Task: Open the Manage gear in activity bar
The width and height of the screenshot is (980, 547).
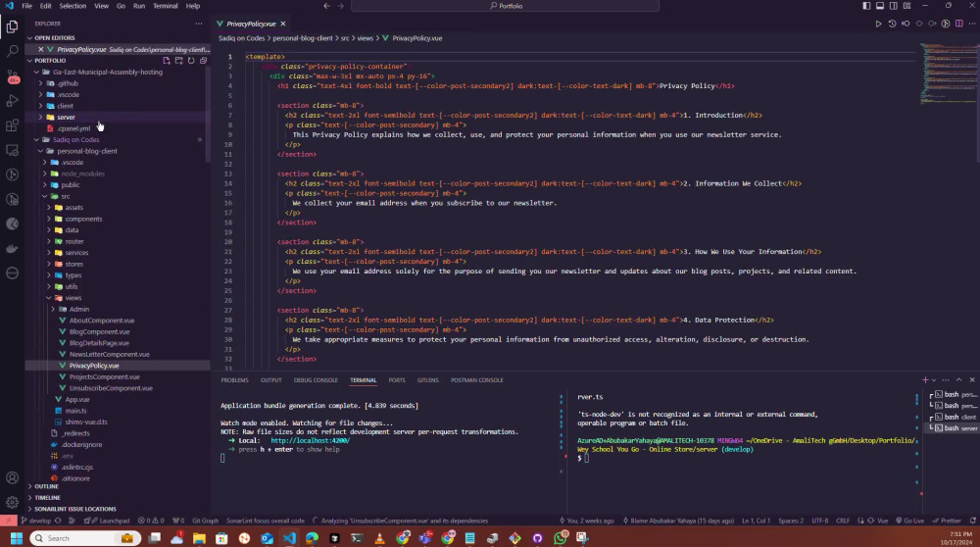Action: pyautogui.click(x=12, y=503)
